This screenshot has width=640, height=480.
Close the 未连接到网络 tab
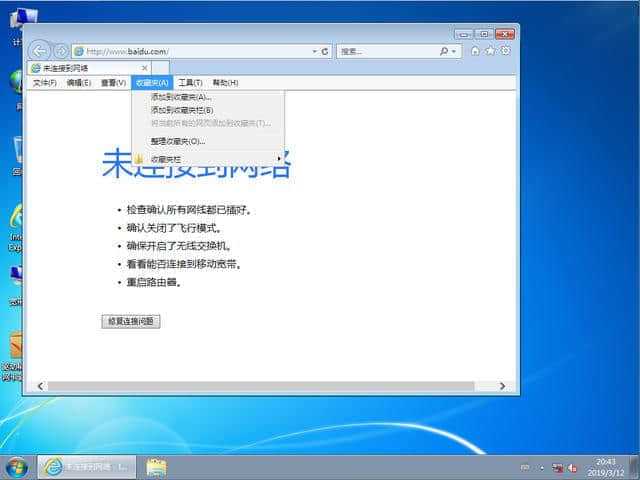pyautogui.click(x=144, y=68)
